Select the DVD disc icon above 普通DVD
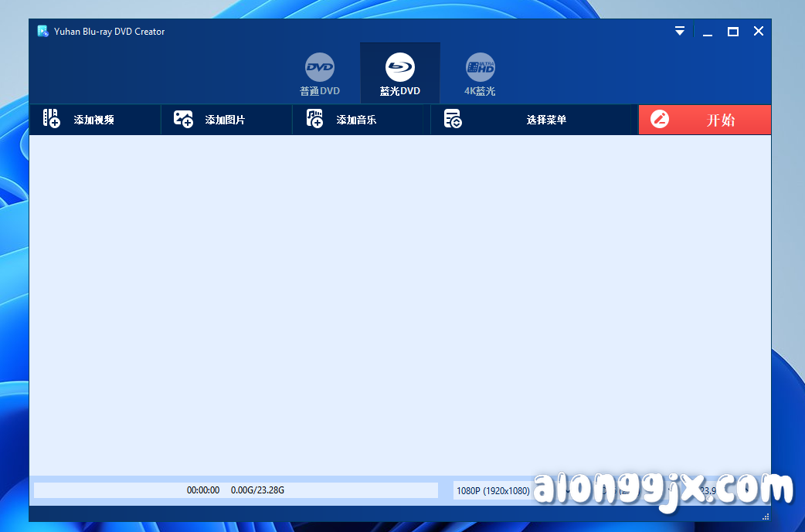The width and height of the screenshot is (805, 532). [319, 67]
